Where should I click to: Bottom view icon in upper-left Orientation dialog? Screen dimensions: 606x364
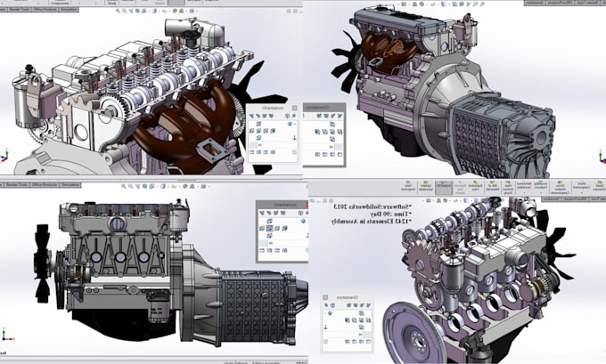click(x=258, y=138)
